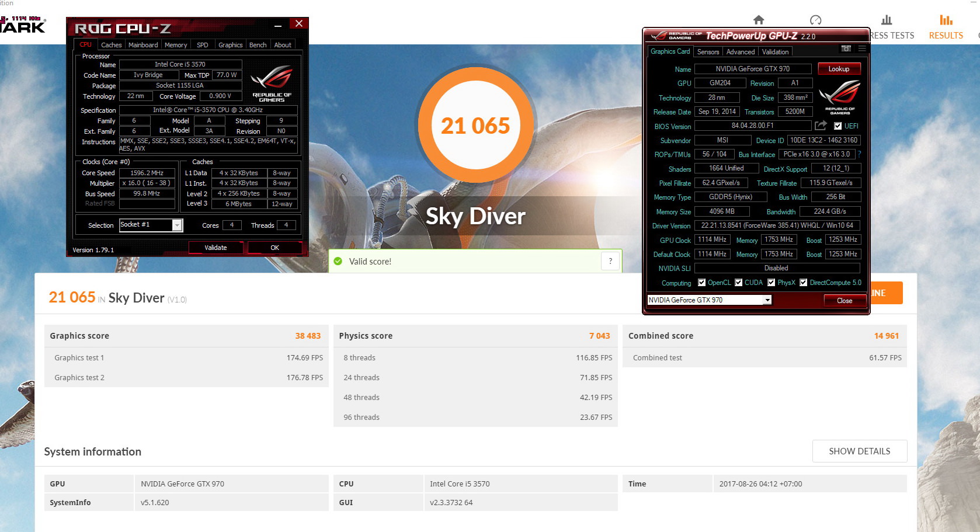The height and width of the screenshot is (532, 980).
Task: Switch to the Memory tab in CPU-Z
Action: pos(176,45)
